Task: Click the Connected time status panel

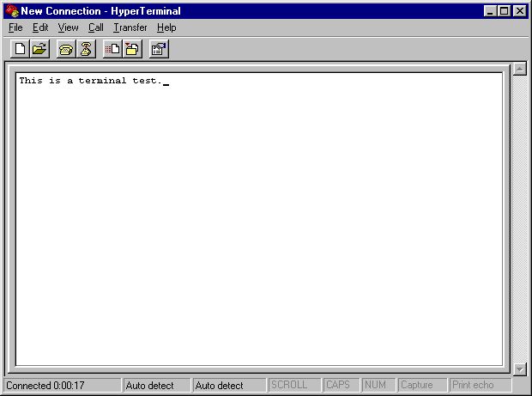Action: click(63, 386)
